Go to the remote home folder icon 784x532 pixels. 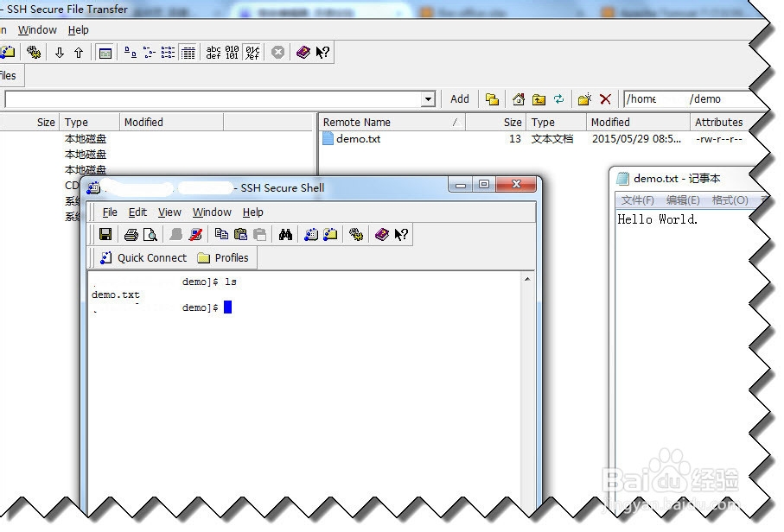coord(519,99)
